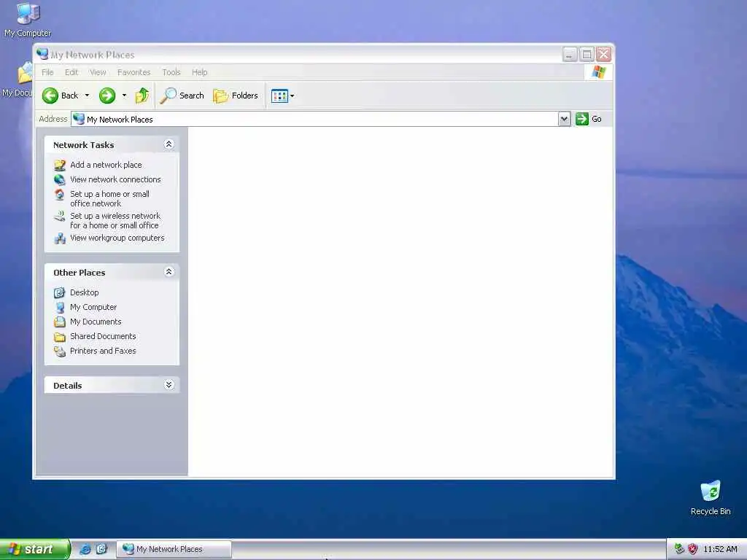This screenshot has width=747, height=560.
Task: Open the View menu
Action: pyautogui.click(x=98, y=72)
